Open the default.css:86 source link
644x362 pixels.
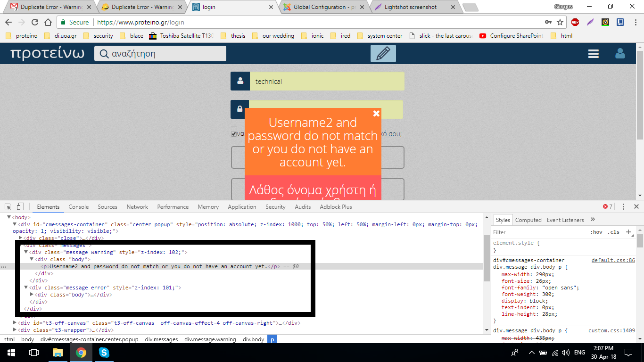(613, 260)
